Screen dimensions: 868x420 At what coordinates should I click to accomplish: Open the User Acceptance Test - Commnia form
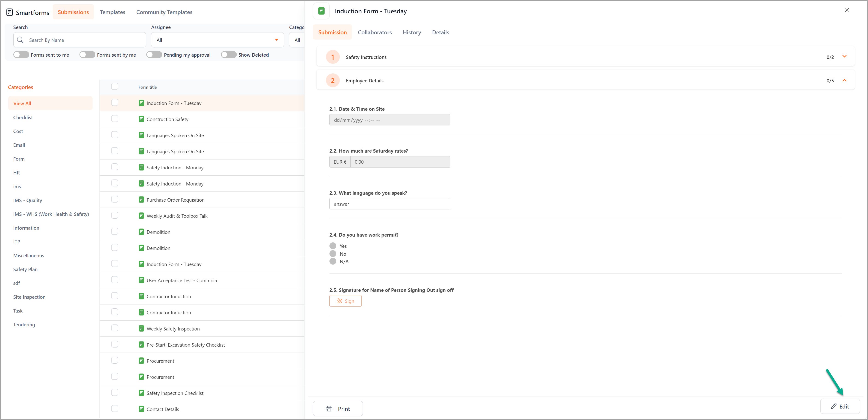click(x=182, y=280)
